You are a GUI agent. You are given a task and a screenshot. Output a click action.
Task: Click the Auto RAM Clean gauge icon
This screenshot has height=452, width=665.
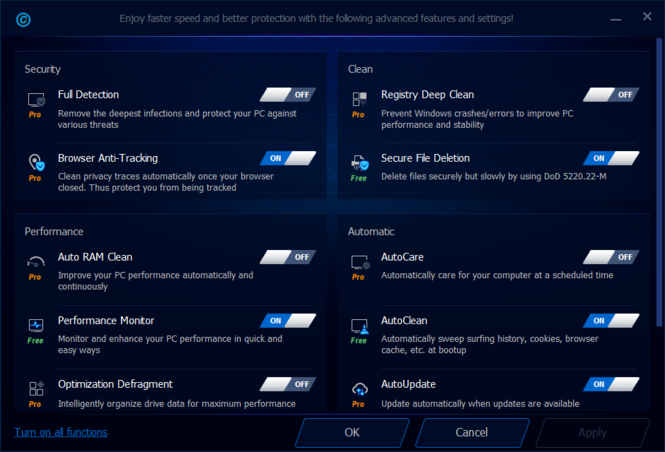coord(36,262)
